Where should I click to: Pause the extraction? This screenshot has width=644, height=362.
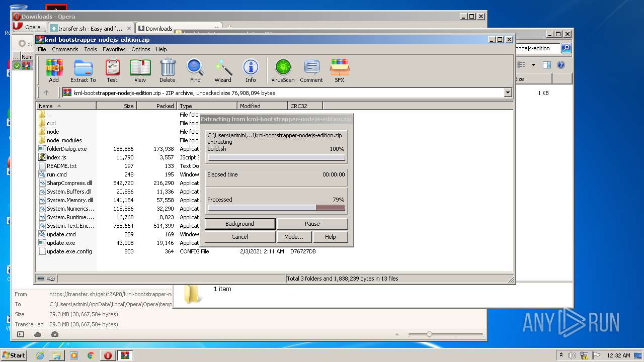tap(312, 224)
